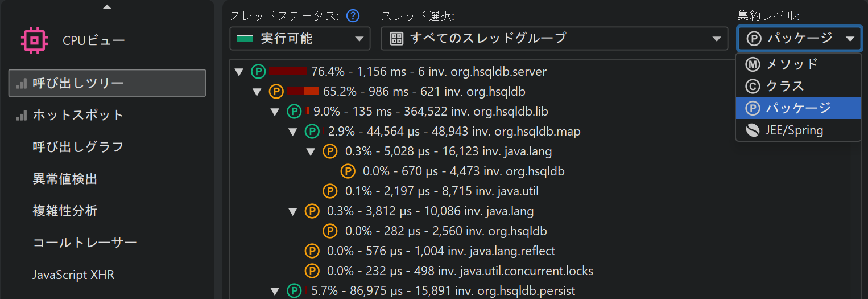Collapse the org.hsqldb.lib tree node
This screenshot has width=868, height=299.
[275, 112]
